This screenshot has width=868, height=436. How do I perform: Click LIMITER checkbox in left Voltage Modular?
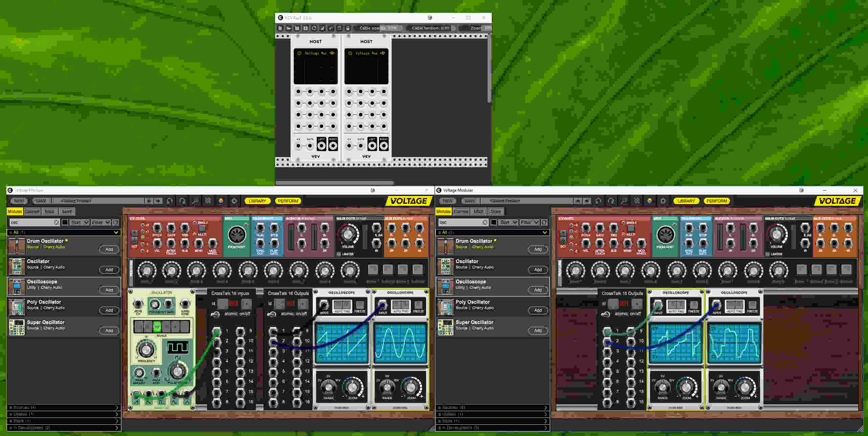[x=339, y=254]
